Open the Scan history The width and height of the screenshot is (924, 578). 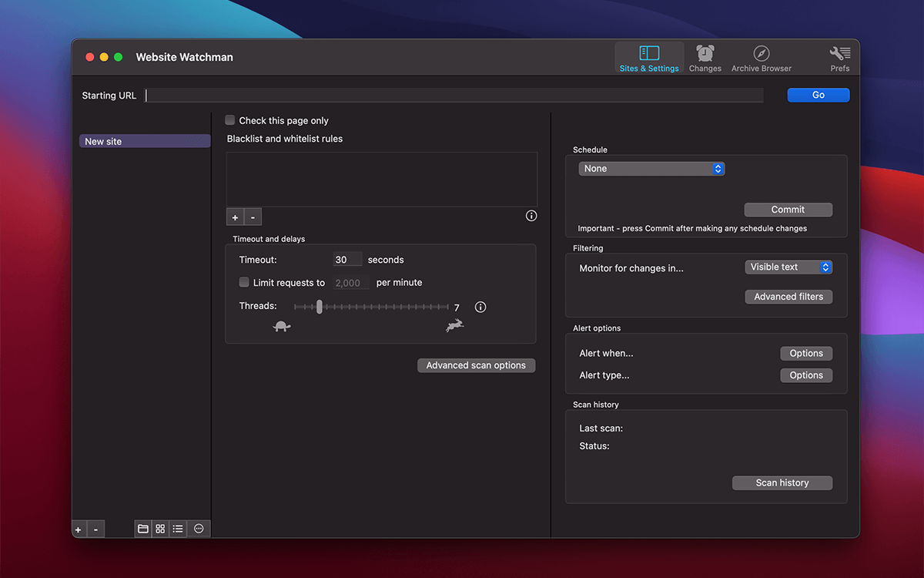tap(782, 482)
